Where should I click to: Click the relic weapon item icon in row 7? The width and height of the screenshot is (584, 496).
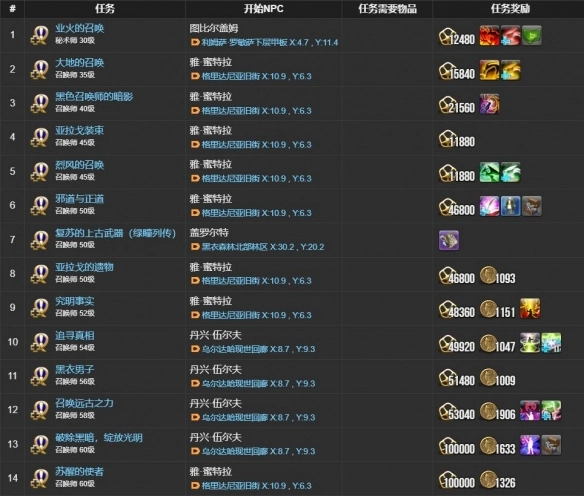point(449,240)
